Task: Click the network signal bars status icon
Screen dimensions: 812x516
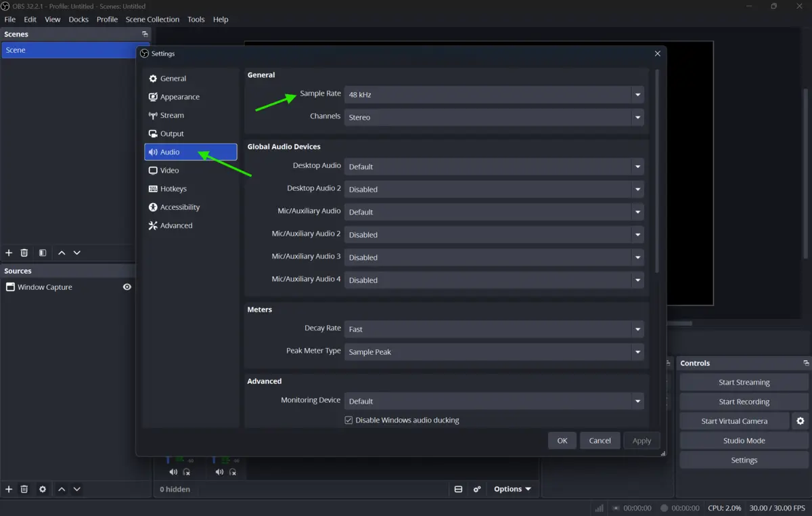Action: click(x=599, y=508)
